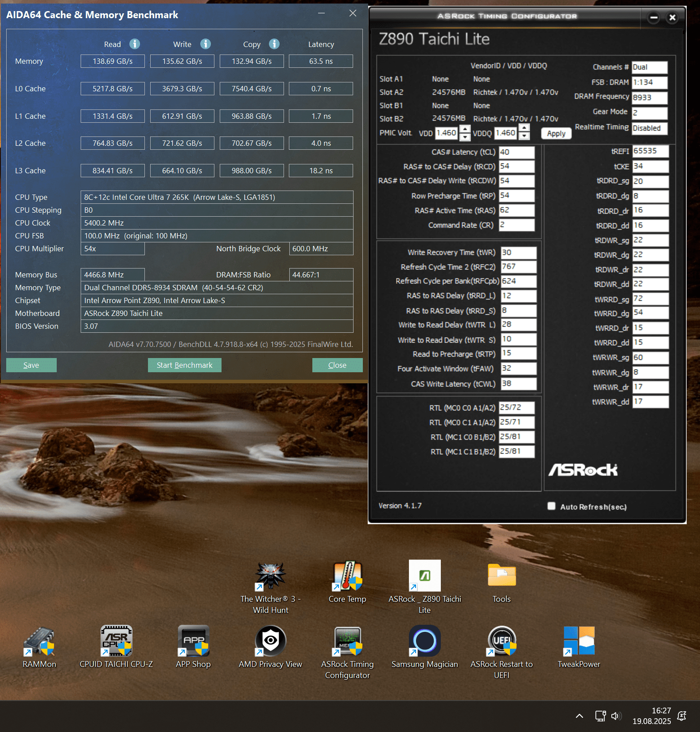The image size is (700, 732).
Task: Increase VDD voltage with up arrow
Action: (x=465, y=129)
